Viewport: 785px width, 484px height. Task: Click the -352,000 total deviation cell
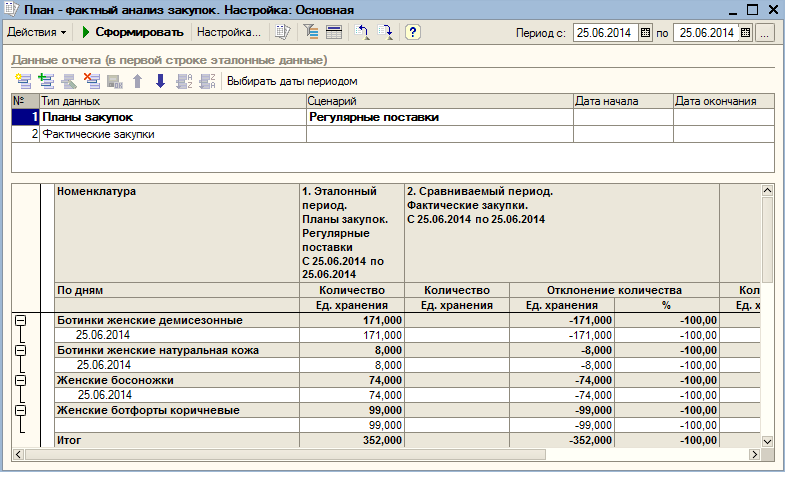(x=562, y=440)
